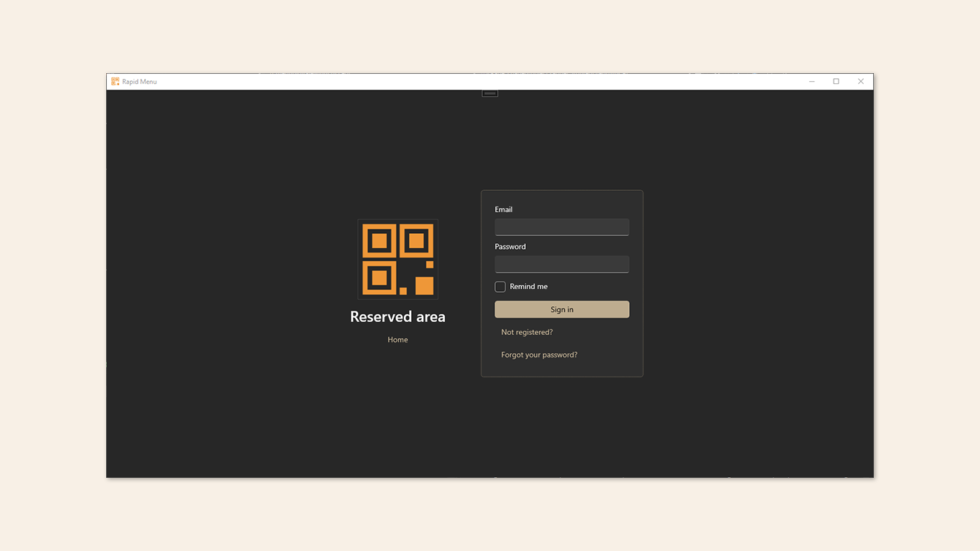The height and width of the screenshot is (551, 980).
Task: Click the Rapid Menu window title text
Action: point(139,82)
